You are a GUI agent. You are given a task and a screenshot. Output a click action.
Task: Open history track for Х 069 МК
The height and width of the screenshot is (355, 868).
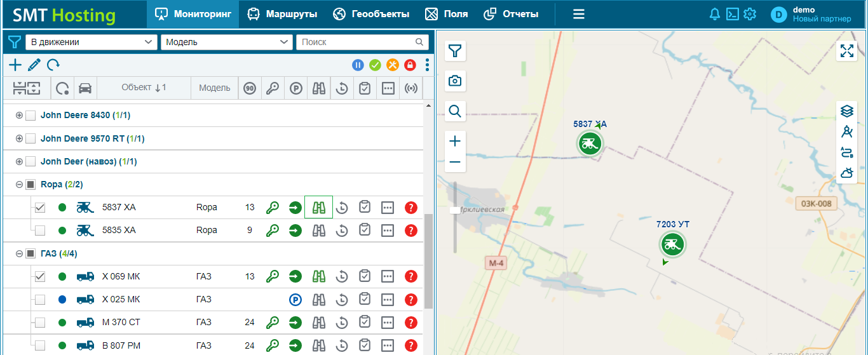pyautogui.click(x=342, y=276)
